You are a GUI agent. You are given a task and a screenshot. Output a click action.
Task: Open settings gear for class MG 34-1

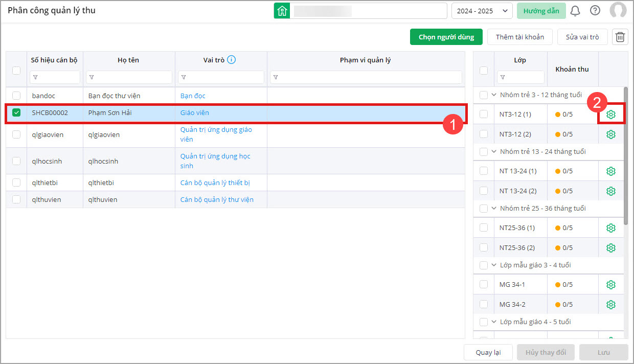[610, 285]
